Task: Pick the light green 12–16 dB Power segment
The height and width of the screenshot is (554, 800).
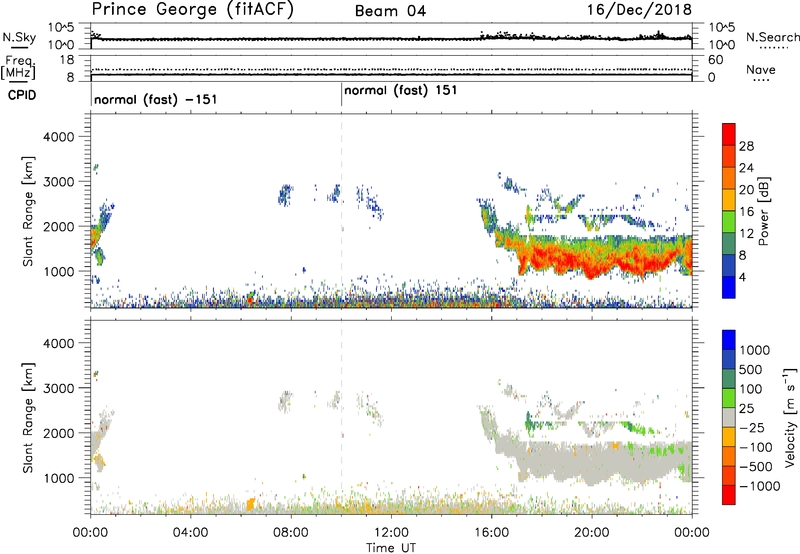Action: 729,222
